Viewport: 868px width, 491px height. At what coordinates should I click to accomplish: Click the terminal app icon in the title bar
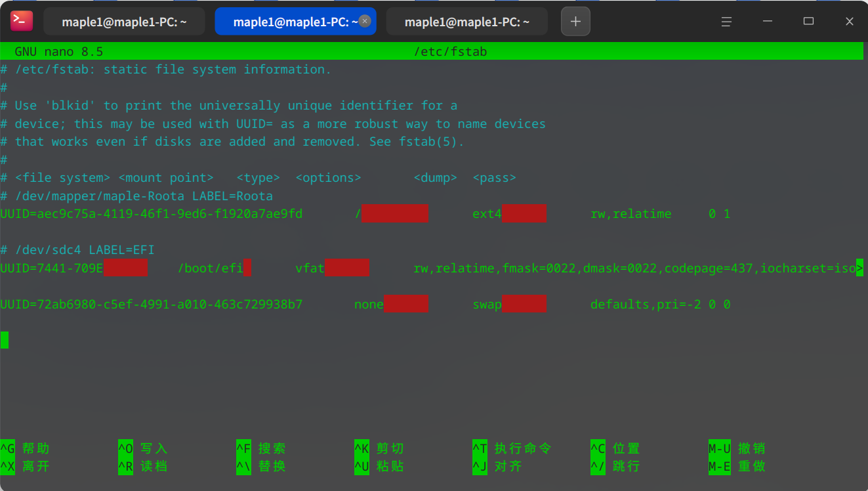coord(21,21)
